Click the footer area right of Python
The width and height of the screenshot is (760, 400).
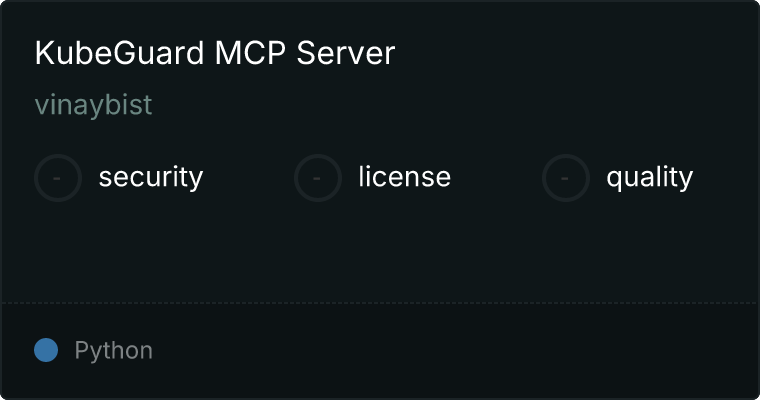pyautogui.click(x=456, y=351)
